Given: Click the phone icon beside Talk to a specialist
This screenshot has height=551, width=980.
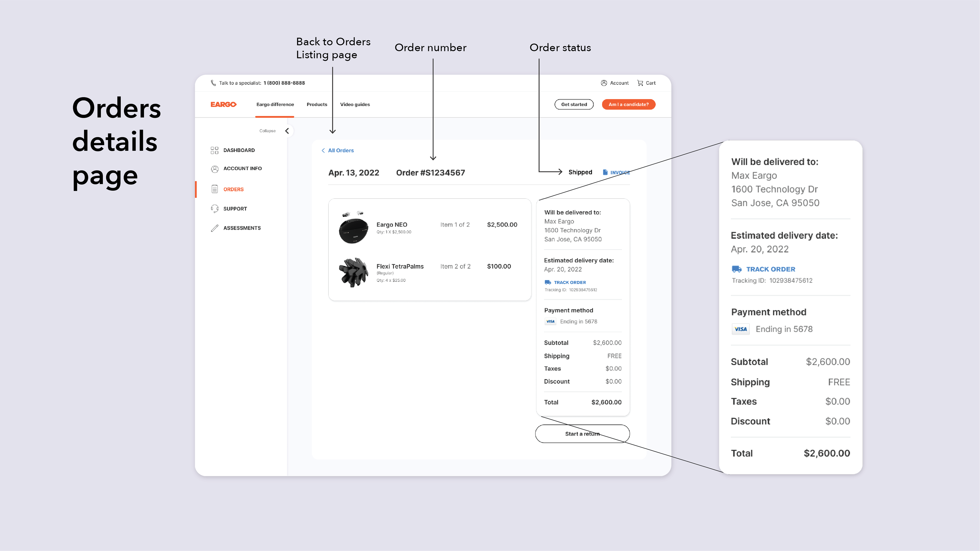Looking at the screenshot, I should 213,83.
